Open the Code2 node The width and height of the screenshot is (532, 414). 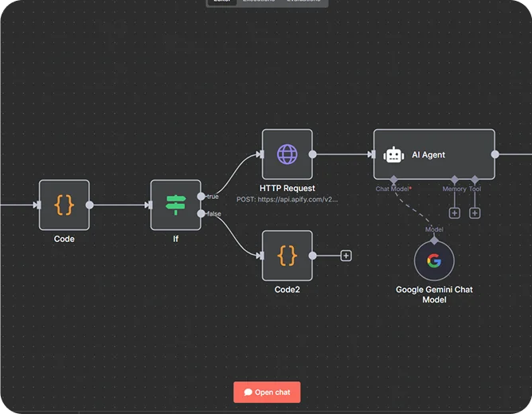[x=287, y=256]
